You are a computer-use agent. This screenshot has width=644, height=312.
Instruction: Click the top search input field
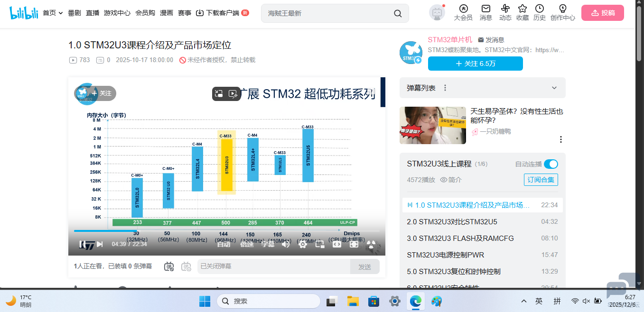click(327, 13)
